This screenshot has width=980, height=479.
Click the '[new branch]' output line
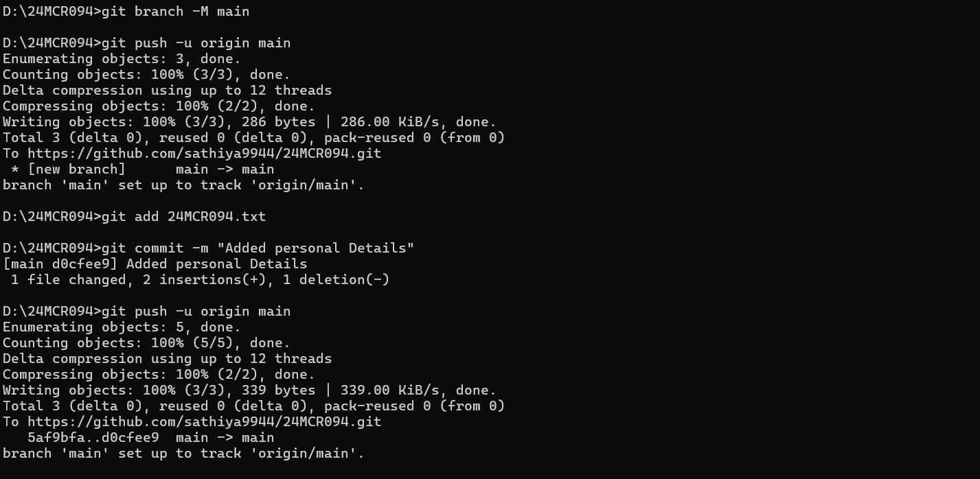point(142,170)
